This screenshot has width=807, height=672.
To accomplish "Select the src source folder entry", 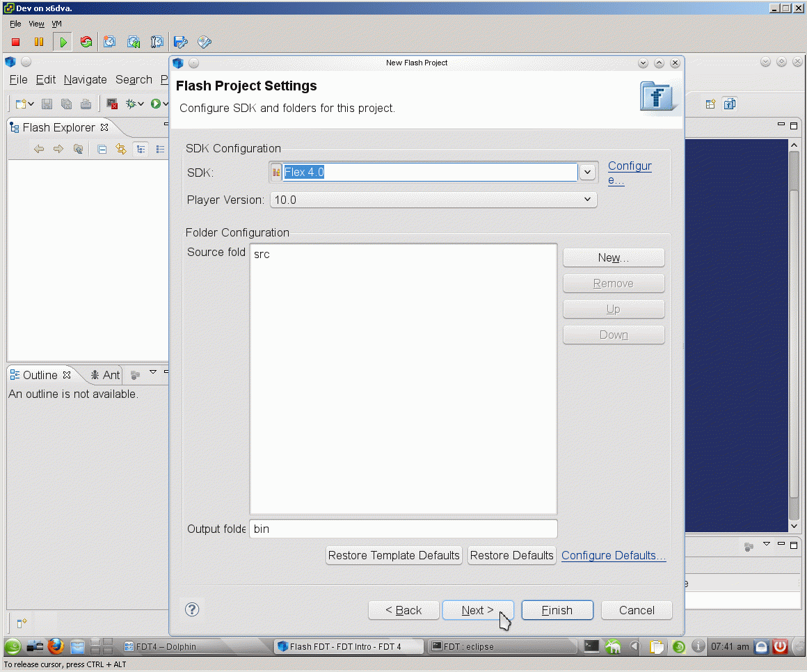I will 262,254.
